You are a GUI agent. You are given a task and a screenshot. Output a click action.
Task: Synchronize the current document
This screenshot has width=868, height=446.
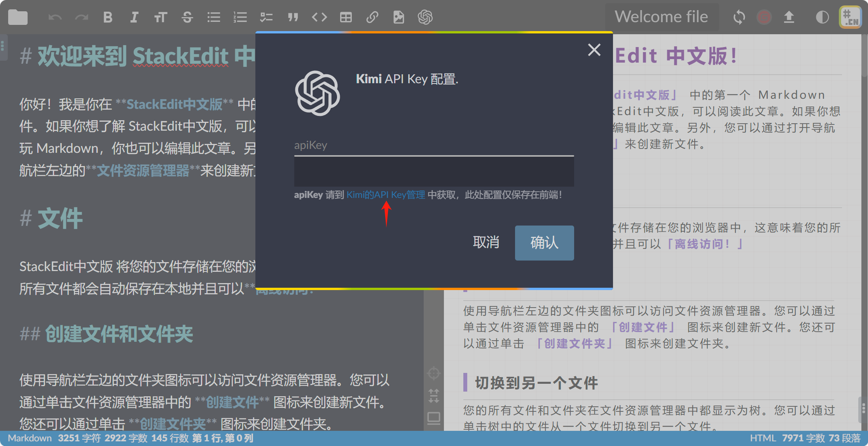point(740,17)
